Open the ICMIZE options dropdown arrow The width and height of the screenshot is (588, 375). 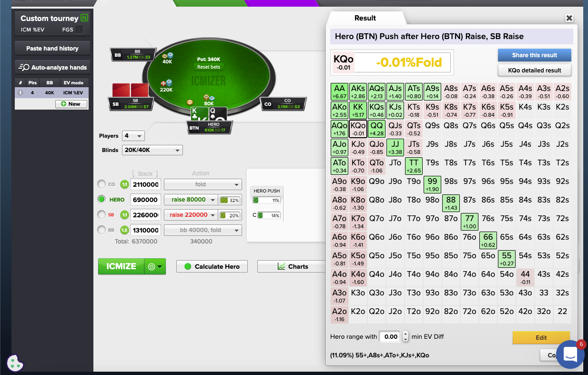(x=155, y=267)
